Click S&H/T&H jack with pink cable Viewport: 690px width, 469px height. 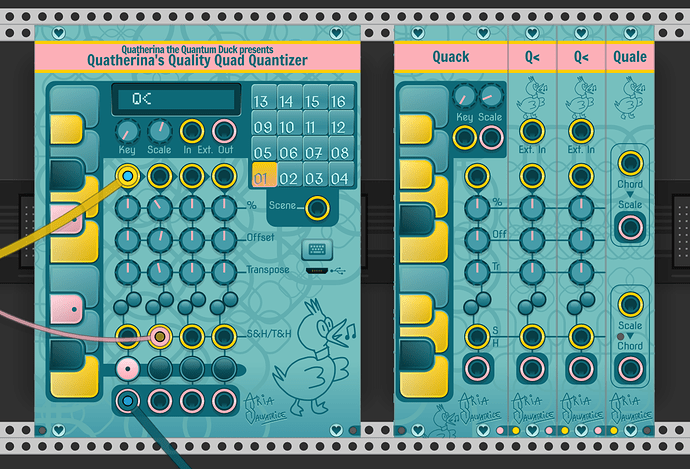coord(160,337)
